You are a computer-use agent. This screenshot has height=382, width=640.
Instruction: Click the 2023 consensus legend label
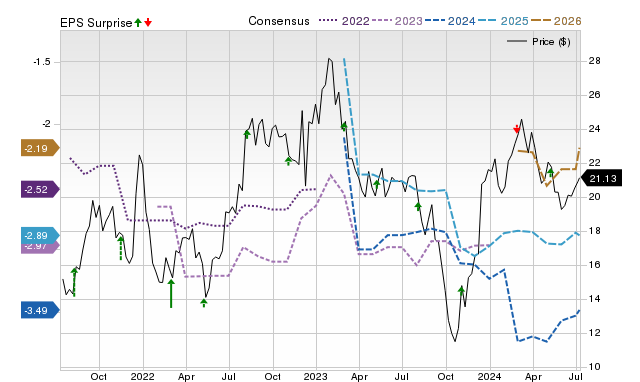[x=409, y=21]
